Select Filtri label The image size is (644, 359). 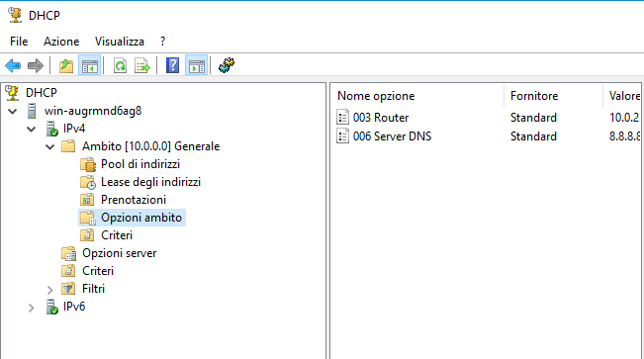93,289
